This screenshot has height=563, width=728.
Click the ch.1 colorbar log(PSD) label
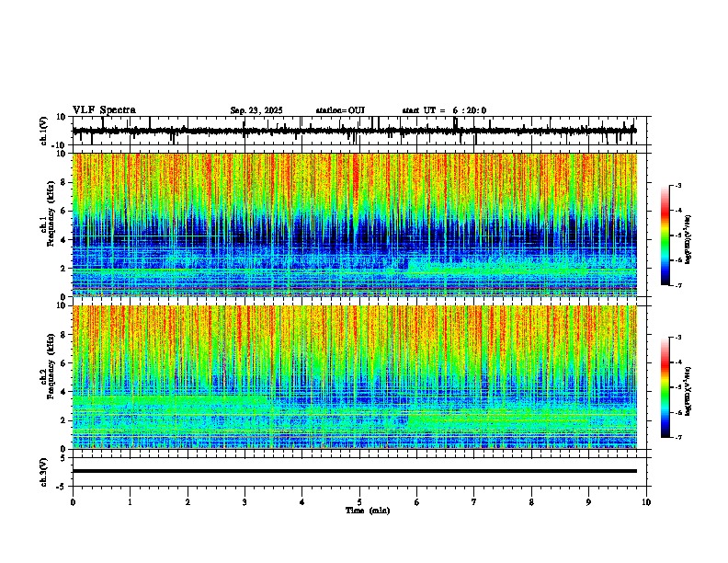[x=688, y=239]
